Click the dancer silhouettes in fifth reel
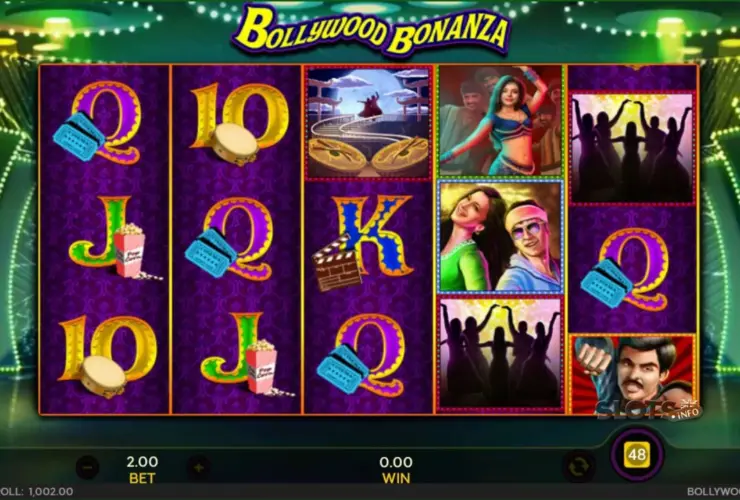 [x=632, y=148]
